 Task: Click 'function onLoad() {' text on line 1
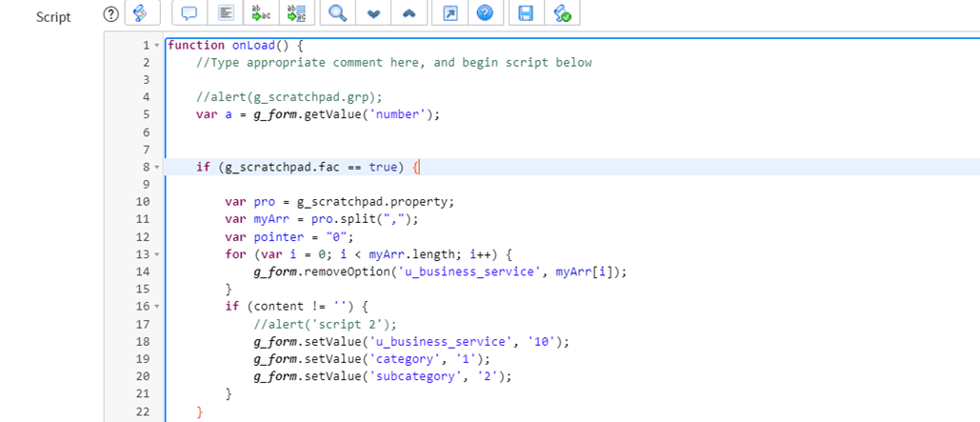[x=235, y=45]
